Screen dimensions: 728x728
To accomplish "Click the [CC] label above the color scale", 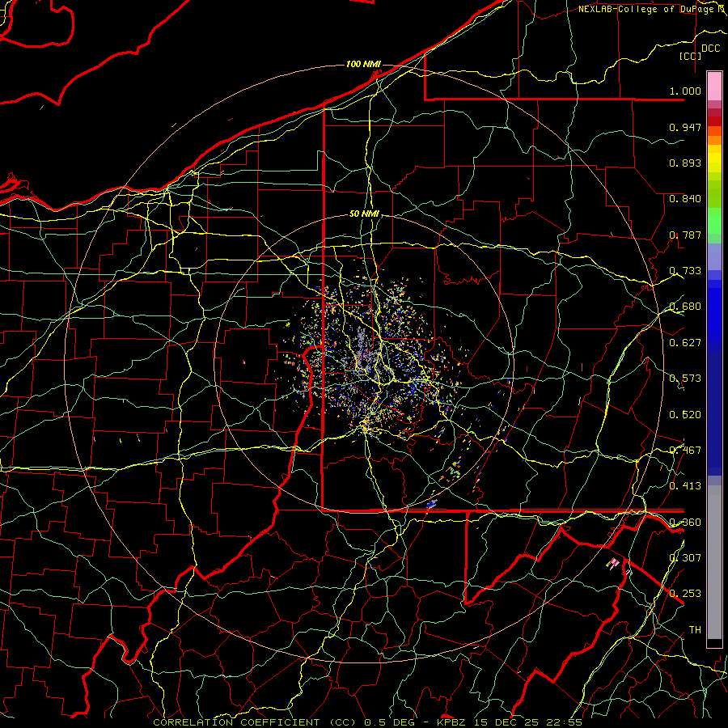I will pyautogui.click(x=690, y=56).
